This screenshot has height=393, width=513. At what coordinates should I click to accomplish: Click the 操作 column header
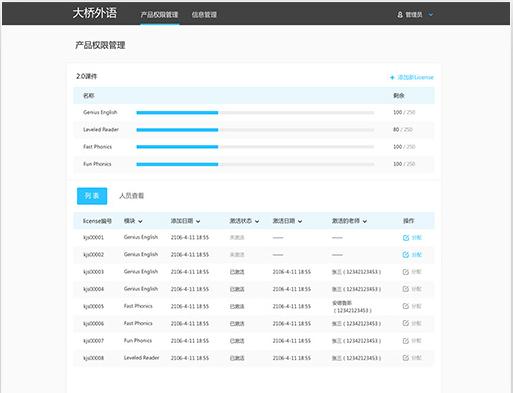tap(408, 221)
